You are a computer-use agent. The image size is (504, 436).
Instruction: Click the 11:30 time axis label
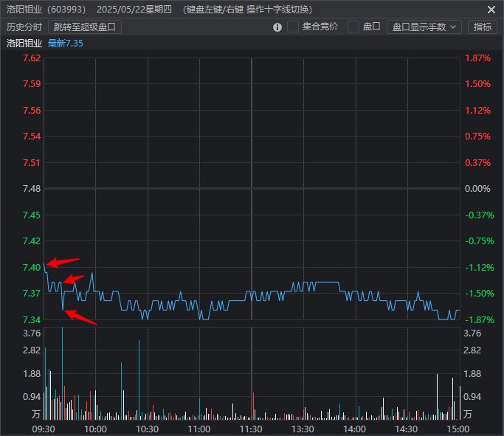pyautogui.click(x=251, y=429)
